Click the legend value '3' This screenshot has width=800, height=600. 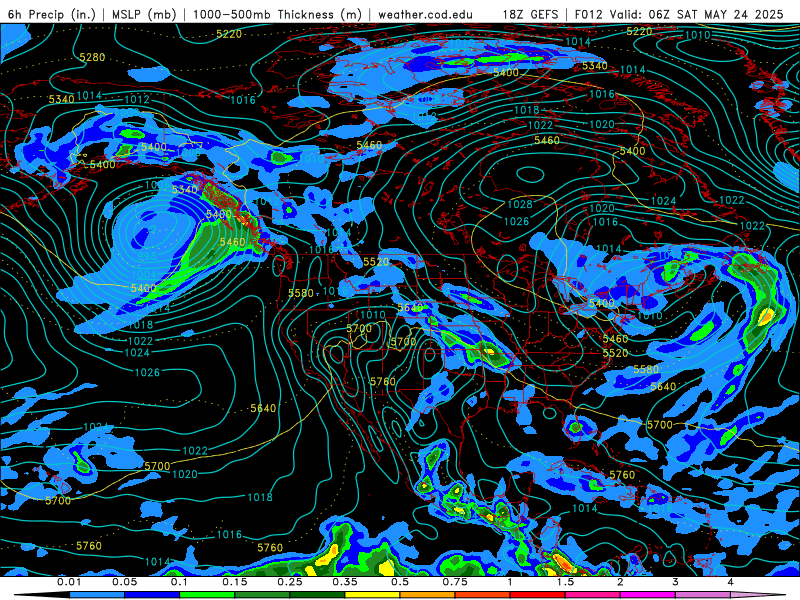pyautogui.click(x=676, y=582)
